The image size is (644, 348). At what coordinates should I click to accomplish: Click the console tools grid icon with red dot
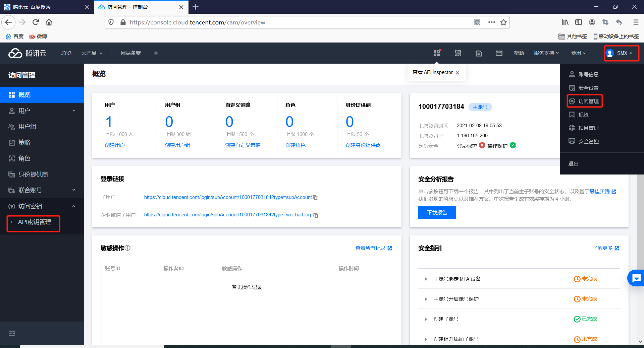point(436,53)
